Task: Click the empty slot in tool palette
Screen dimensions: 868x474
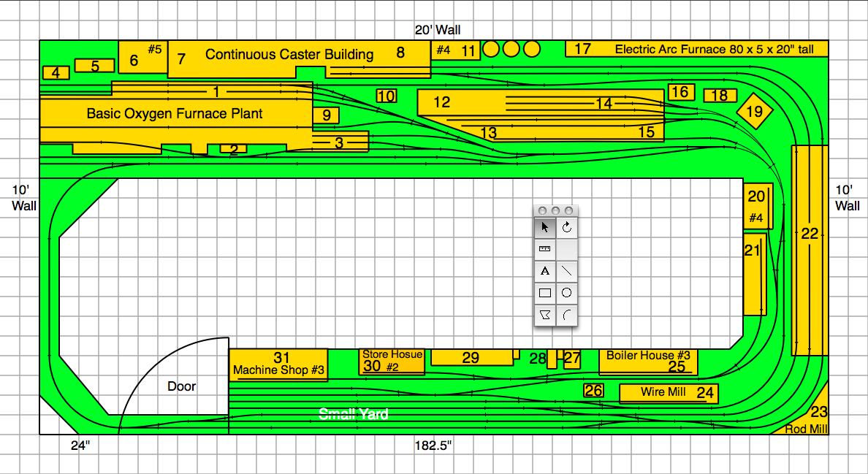Action: pos(567,249)
